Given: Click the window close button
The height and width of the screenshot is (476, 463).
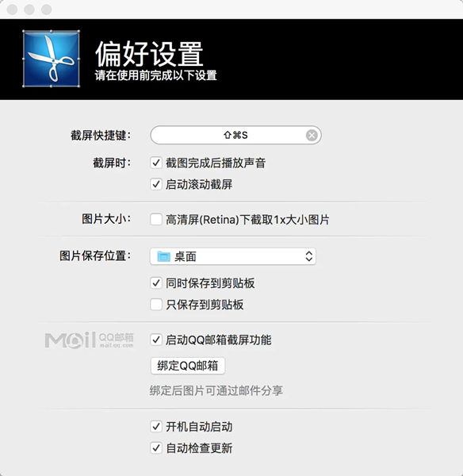Looking at the screenshot, I should coord(12,10).
